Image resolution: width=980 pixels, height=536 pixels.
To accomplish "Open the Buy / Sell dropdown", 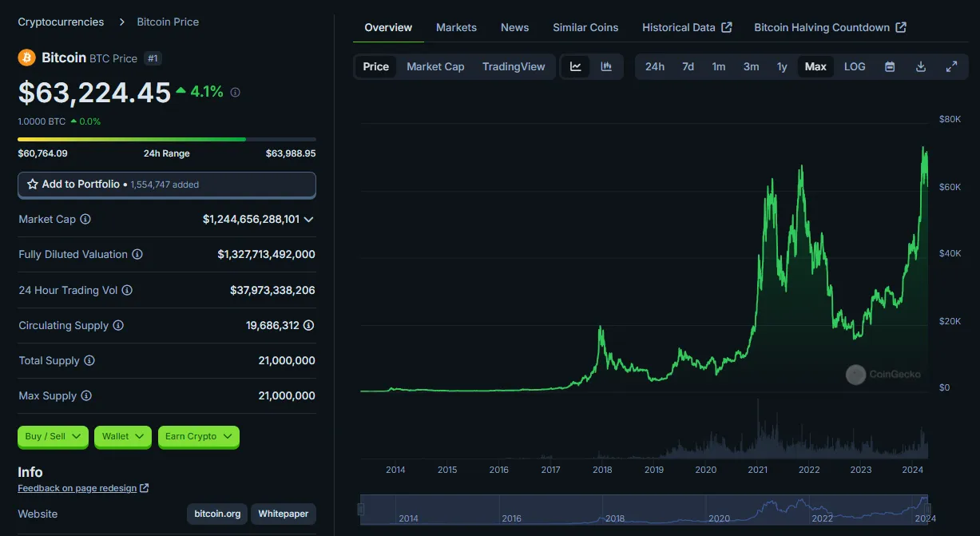I will (53, 436).
